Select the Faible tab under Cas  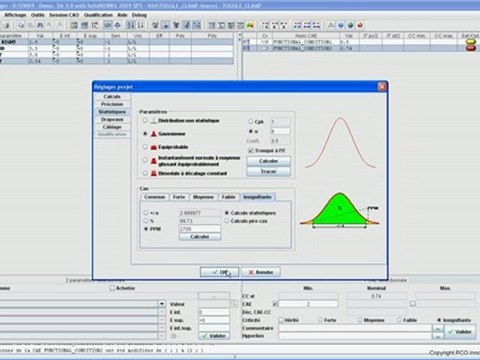pos(229,197)
